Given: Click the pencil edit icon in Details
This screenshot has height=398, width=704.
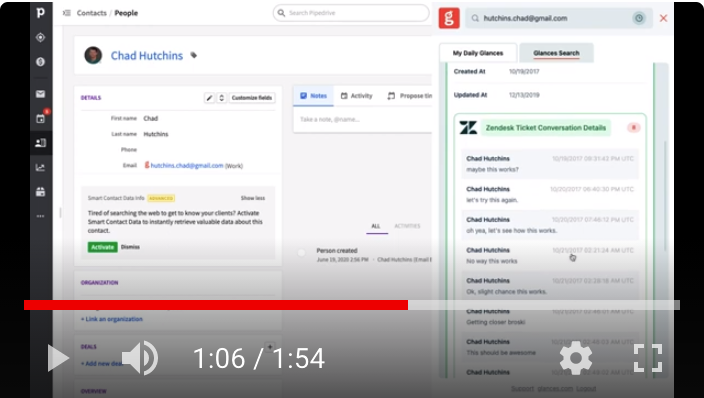Looking at the screenshot, I should pos(209,97).
